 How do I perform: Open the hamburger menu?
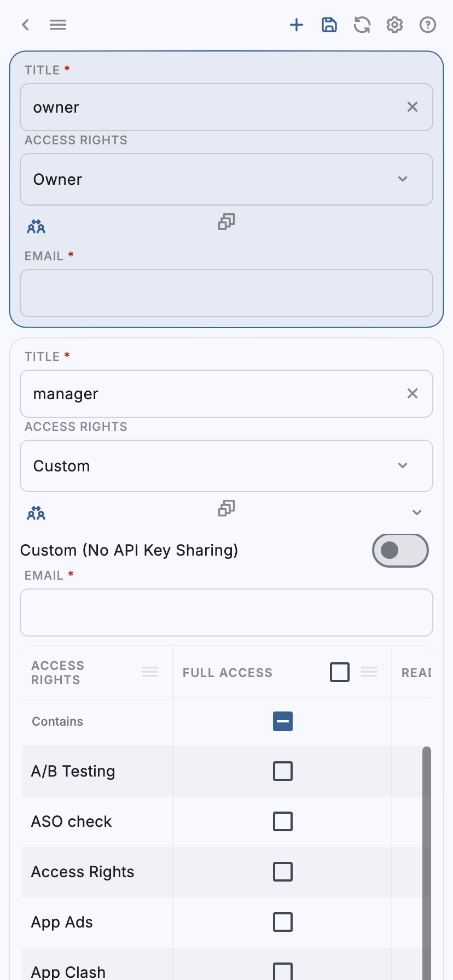coord(58,25)
